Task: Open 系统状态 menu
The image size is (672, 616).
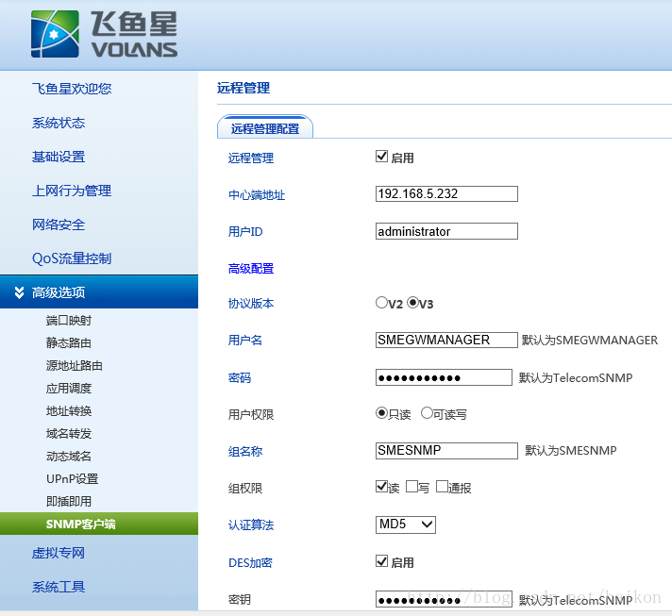Action: point(59,123)
